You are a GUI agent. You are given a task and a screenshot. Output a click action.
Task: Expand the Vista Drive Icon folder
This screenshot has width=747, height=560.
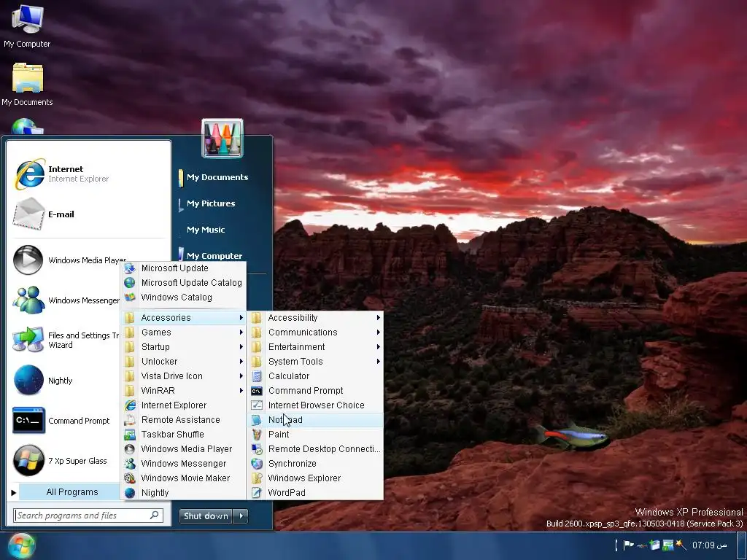coord(183,376)
